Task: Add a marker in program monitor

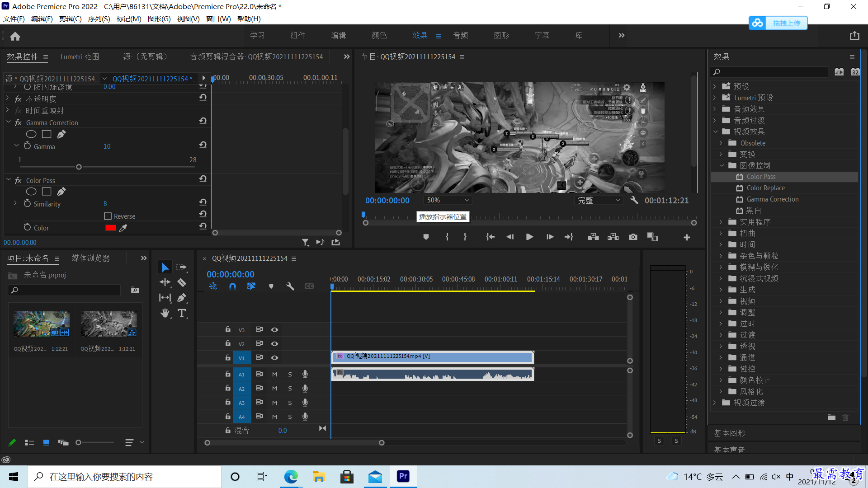Action: point(426,237)
